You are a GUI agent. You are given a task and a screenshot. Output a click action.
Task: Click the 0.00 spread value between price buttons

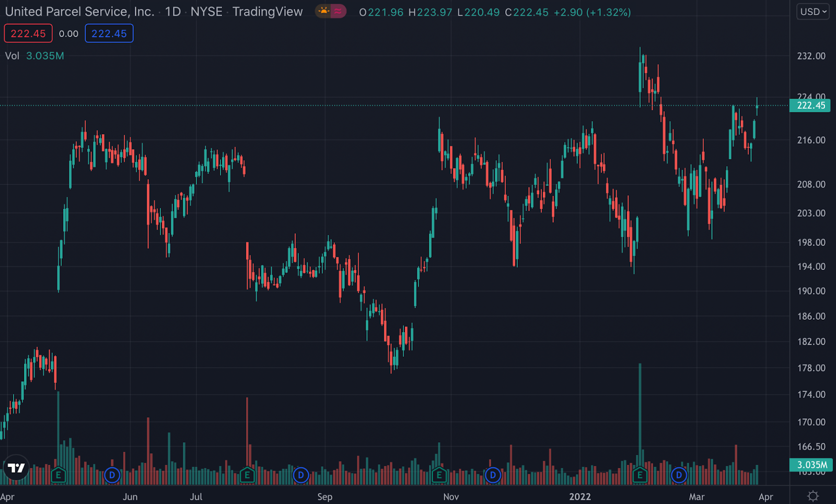coord(68,33)
